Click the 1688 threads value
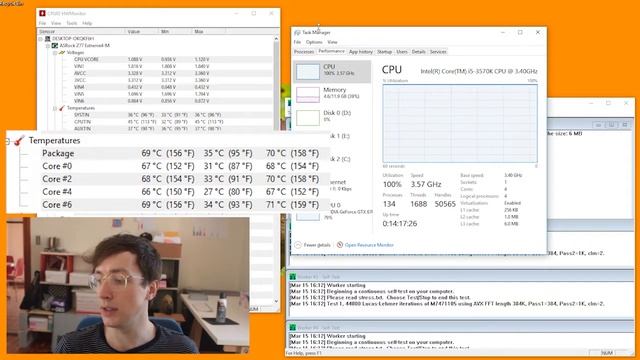The height and width of the screenshot is (360, 640). point(418,204)
